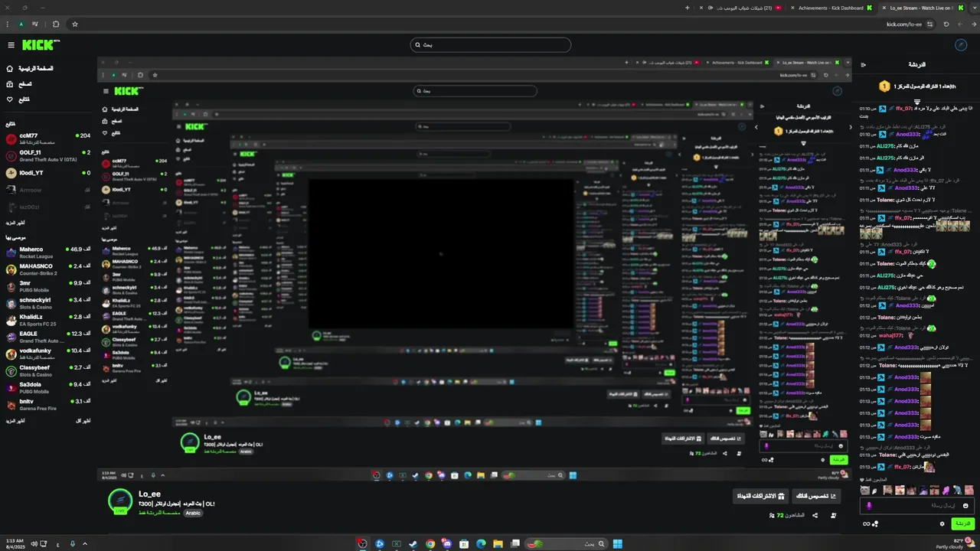The width and height of the screenshot is (980, 551).
Task: Expand followed channels list in outermost sidebar
Action: click(x=16, y=223)
